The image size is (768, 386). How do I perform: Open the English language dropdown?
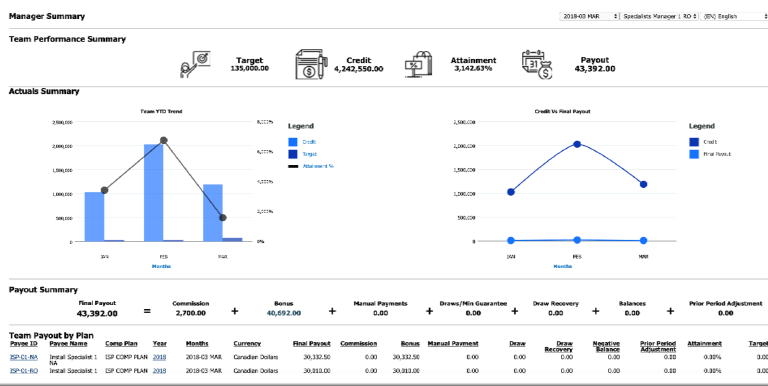click(734, 16)
